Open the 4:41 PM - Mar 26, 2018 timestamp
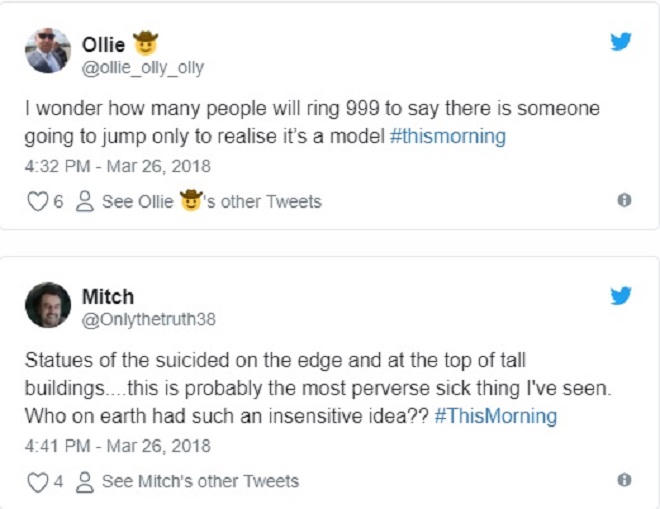 coord(117,446)
